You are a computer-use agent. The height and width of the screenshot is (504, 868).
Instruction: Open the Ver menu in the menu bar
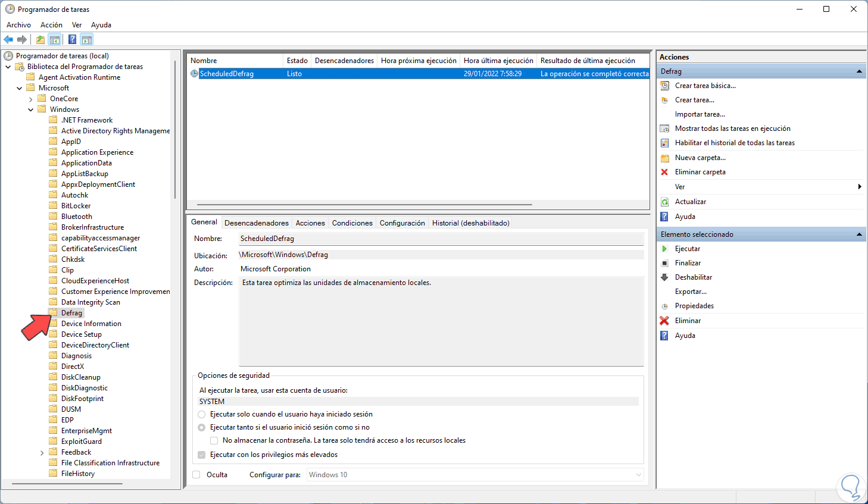coord(77,25)
